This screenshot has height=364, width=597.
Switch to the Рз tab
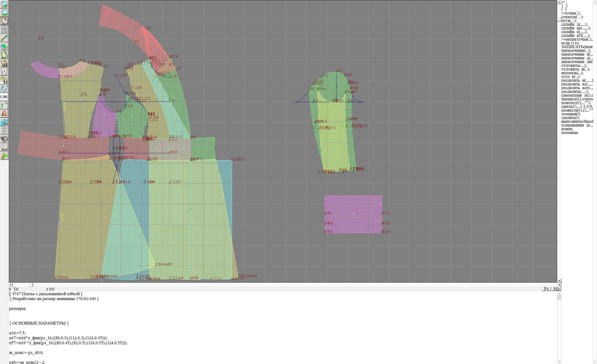tap(546, 289)
